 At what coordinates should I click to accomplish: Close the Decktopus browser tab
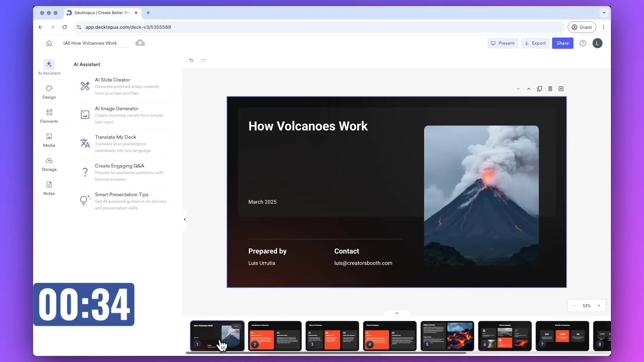[x=136, y=13]
